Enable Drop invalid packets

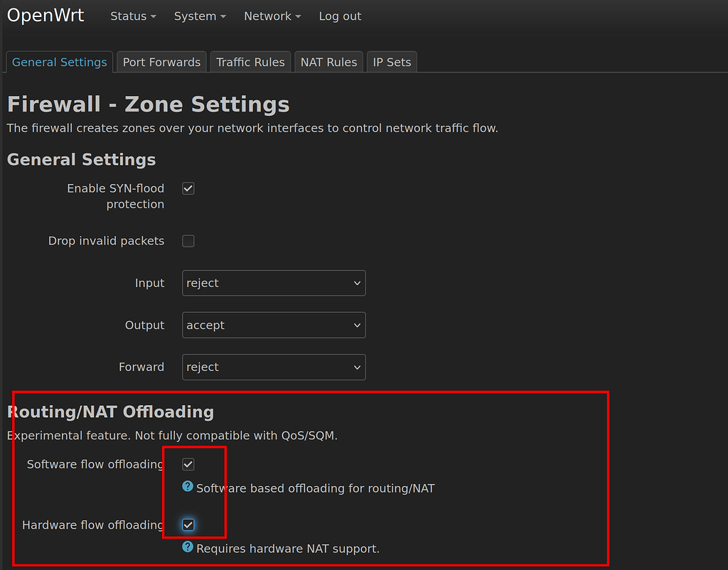(x=188, y=240)
